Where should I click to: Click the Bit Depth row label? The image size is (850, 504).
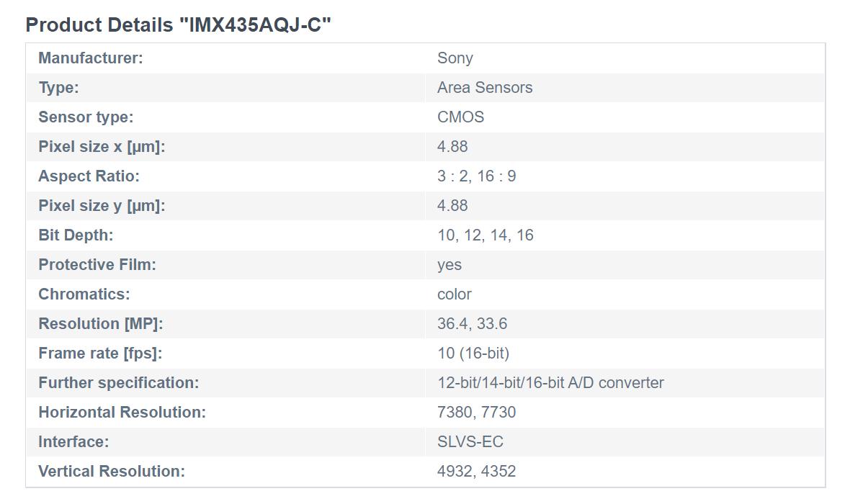coord(76,235)
